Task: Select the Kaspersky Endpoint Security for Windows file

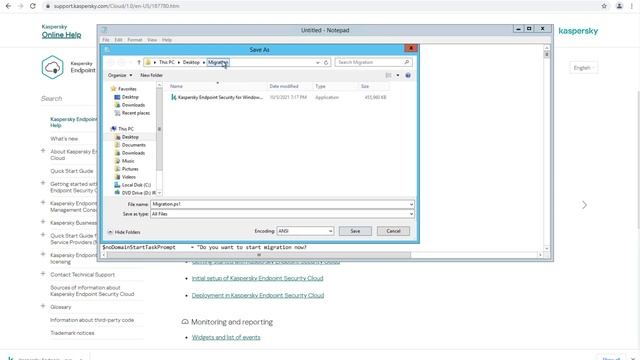Action: tap(220, 98)
